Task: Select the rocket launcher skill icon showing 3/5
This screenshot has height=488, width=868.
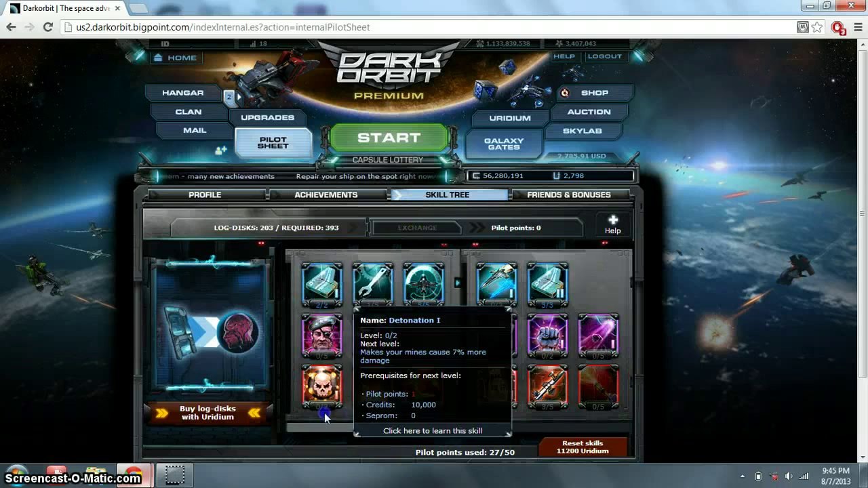Action: 547,387
